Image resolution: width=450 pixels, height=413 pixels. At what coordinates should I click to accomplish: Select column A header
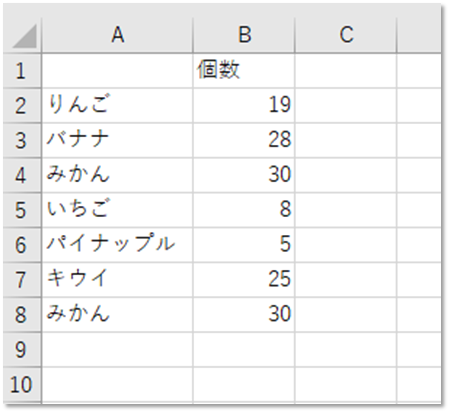(117, 35)
